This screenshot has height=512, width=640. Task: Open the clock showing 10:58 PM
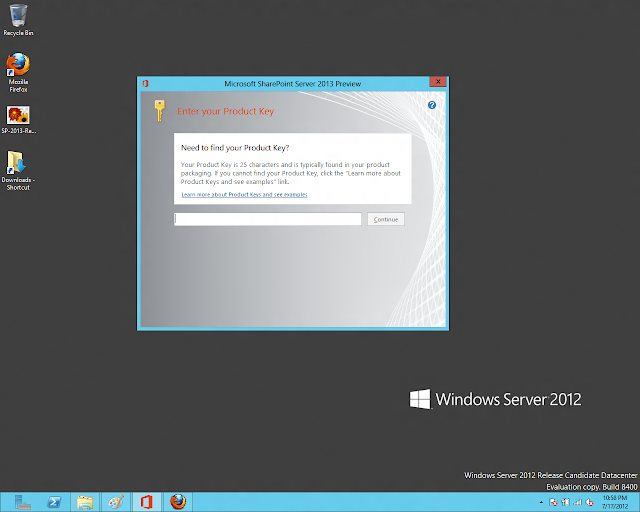tap(615, 502)
